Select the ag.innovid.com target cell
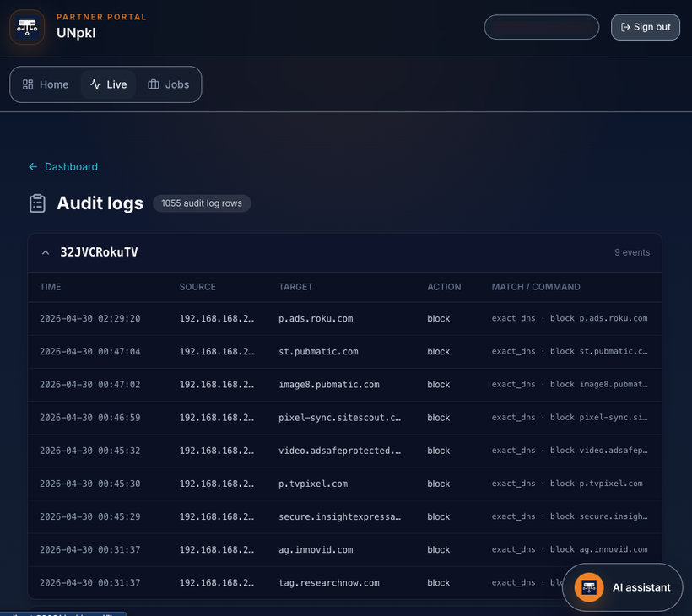Viewport: 692px width, 616px height. (316, 550)
